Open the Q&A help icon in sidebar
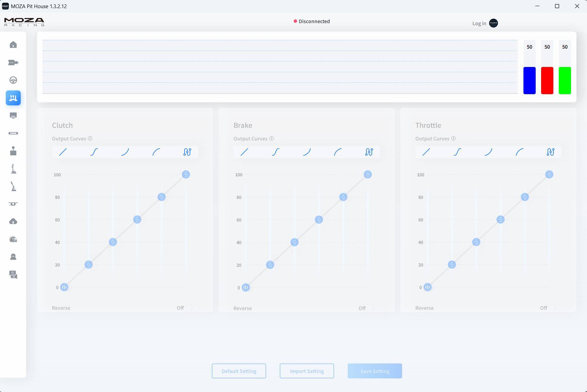This screenshot has height=392, width=587. (13, 275)
